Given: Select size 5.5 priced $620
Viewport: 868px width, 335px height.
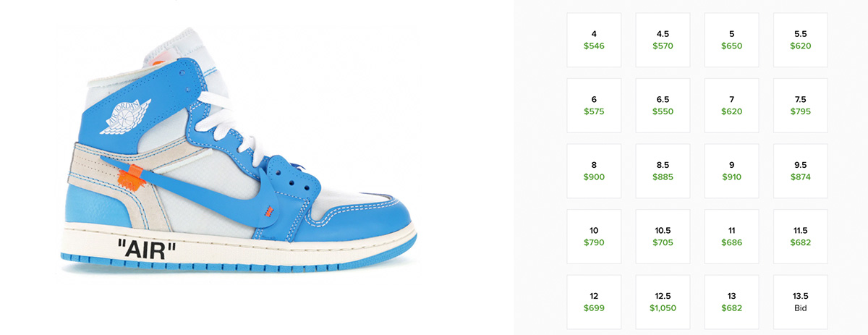Looking at the screenshot, I should point(801,40).
